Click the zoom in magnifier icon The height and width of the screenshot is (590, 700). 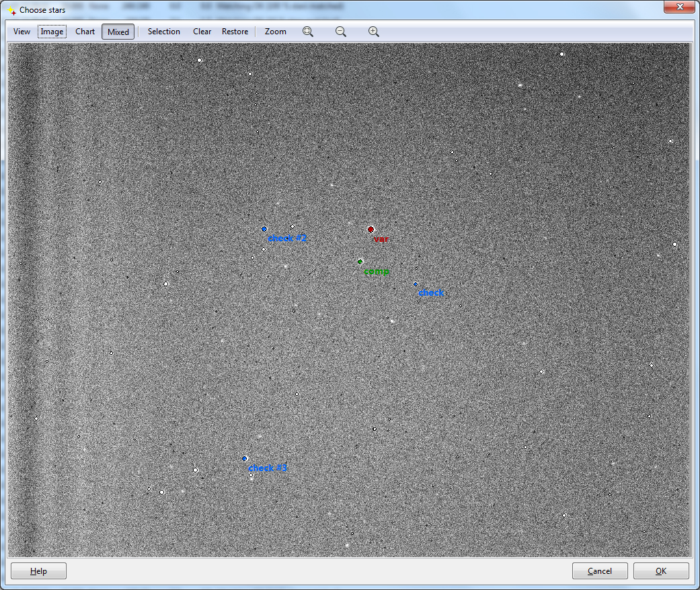tap(374, 32)
